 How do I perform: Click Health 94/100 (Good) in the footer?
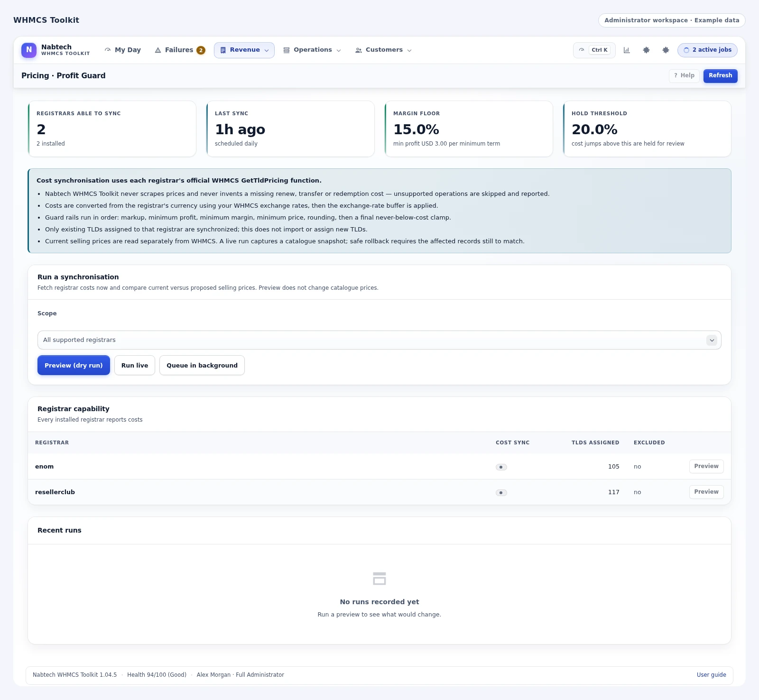(157, 675)
